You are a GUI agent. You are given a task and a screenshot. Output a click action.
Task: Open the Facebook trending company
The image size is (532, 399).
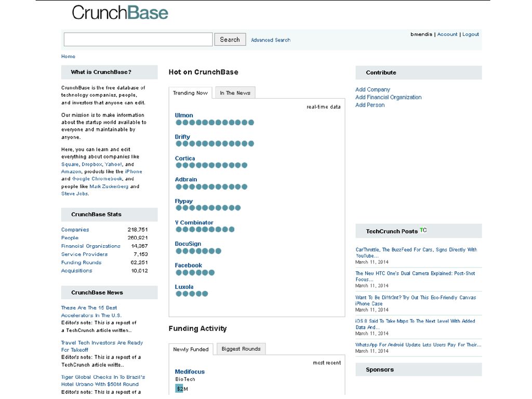pos(188,265)
